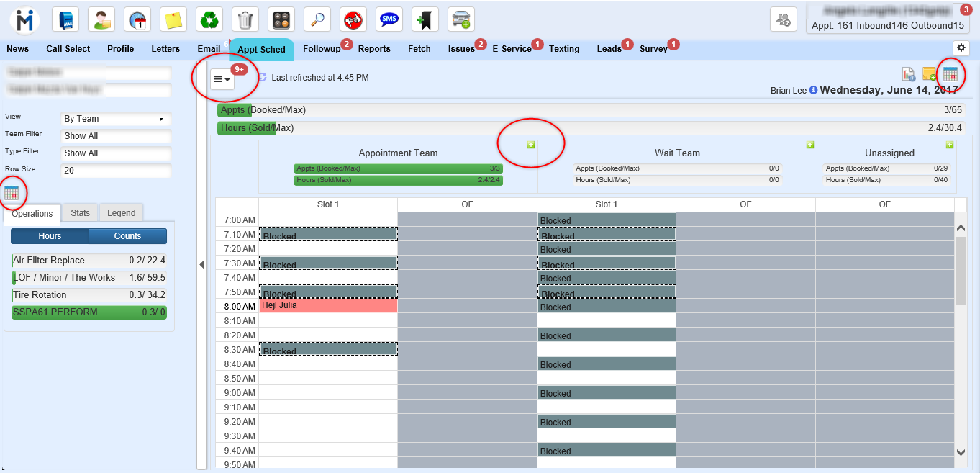
Task: Switch to the Followup tab
Action: [322, 49]
